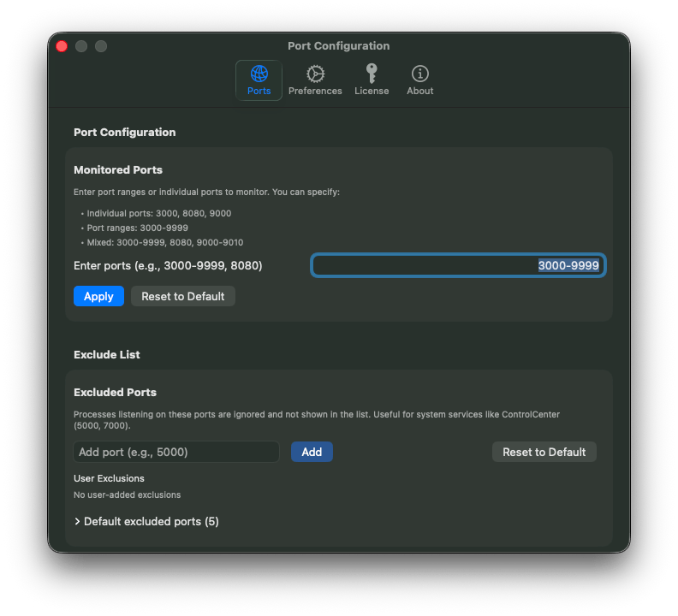Image resolution: width=678 pixels, height=616 pixels.
Task: Click the key icon for License
Action: click(372, 74)
